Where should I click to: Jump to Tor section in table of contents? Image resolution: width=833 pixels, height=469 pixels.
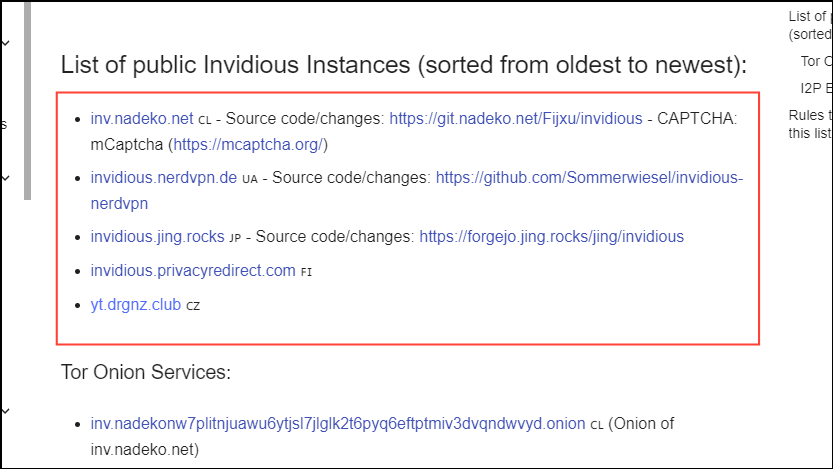pyautogui.click(x=817, y=62)
